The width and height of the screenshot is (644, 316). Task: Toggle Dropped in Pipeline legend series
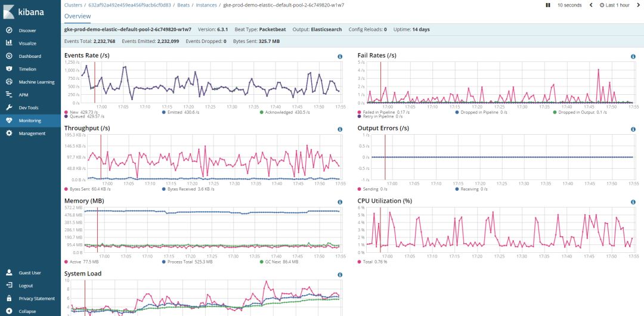click(x=481, y=111)
